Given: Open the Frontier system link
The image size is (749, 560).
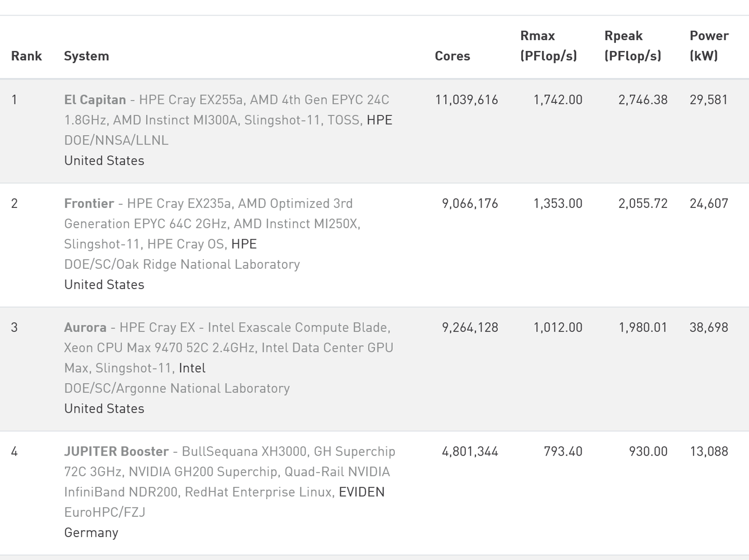Looking at the screenshot, I should (89, 203).
